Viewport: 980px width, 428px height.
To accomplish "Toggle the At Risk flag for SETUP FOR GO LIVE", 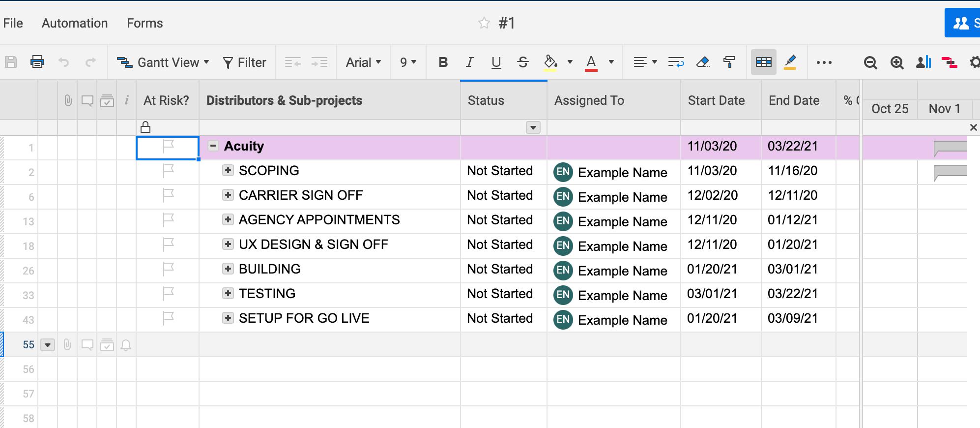I will 168,318.
